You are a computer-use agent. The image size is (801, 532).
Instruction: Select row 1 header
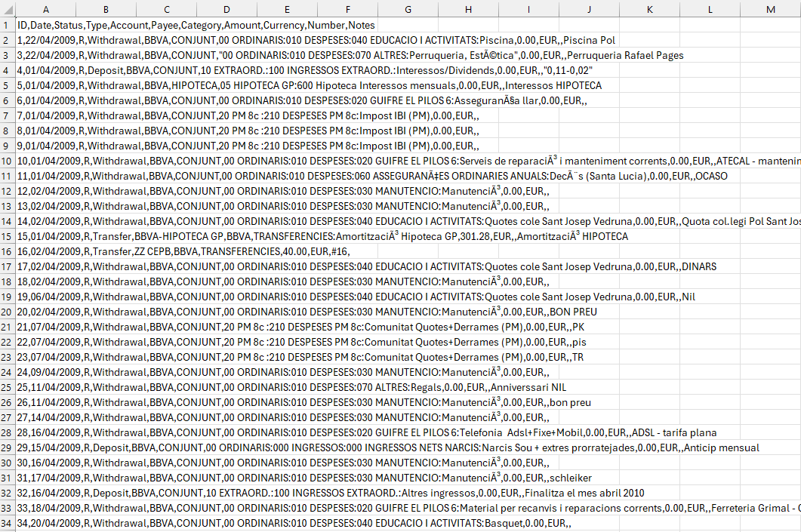(8, 25)
